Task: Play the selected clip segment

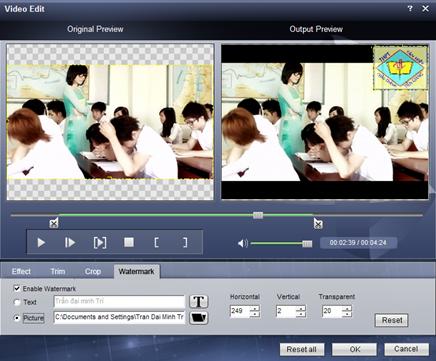Action: [x=100, y=243]
